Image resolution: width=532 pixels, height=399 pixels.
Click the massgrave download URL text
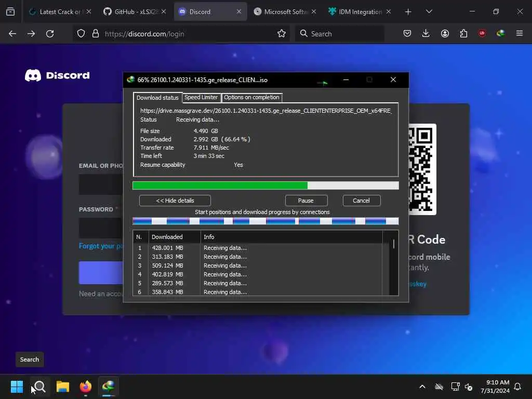pos(265,111)
